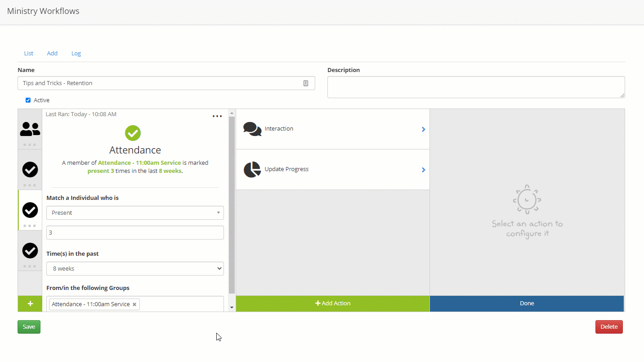Select the last checkmark step in sidebar
The width and height of the screenshot is (644, 362).
pos(30,250)
